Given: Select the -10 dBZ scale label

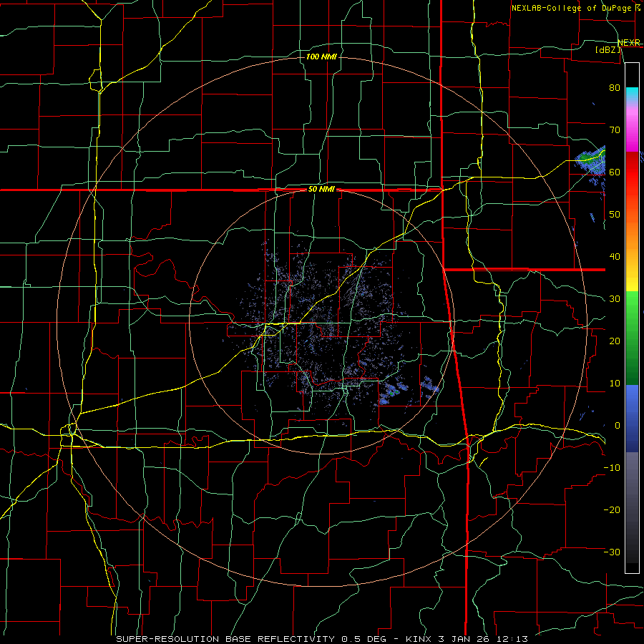Looking at the screenshot, I should [x=612, y=468].
